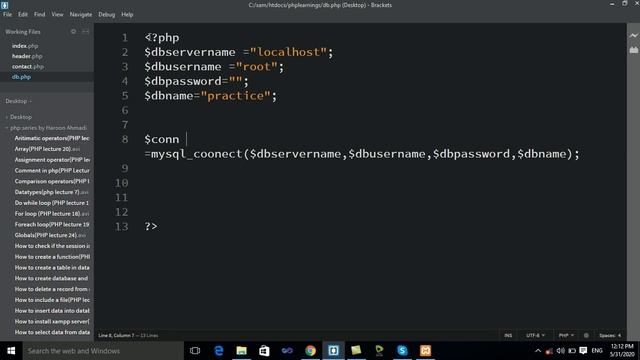Click the linting status circle icon
The image size is (640, 360).
coord(586,336)
